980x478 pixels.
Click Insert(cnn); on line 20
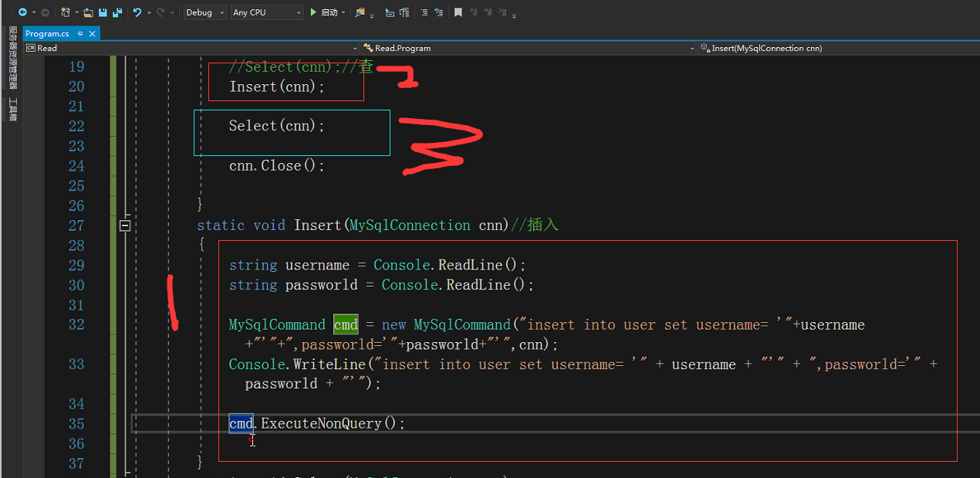tap(277, 86)
